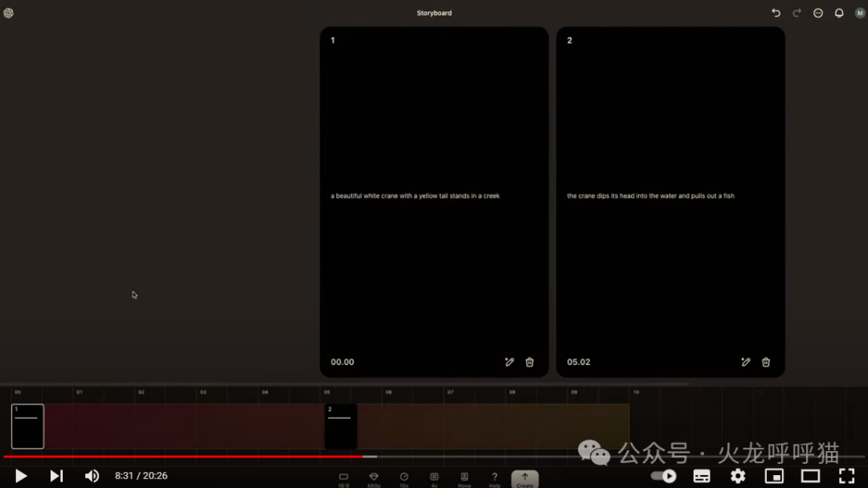Image resolution: width=868 pixels, height=488 pixels.
Task: Select timeline card 1 thumbnail
Action: (27, 427)
